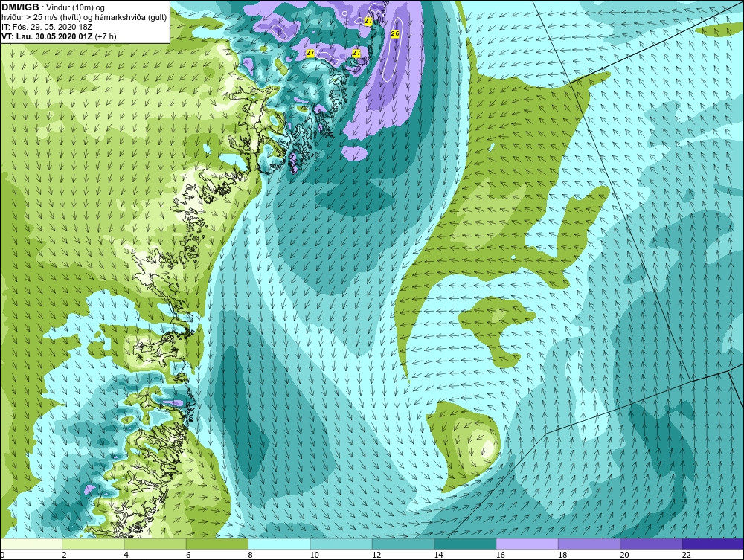The height and width of the screenshot is (560, 744).
Task: Click the legend scale value 6
Action: [188, 555]
